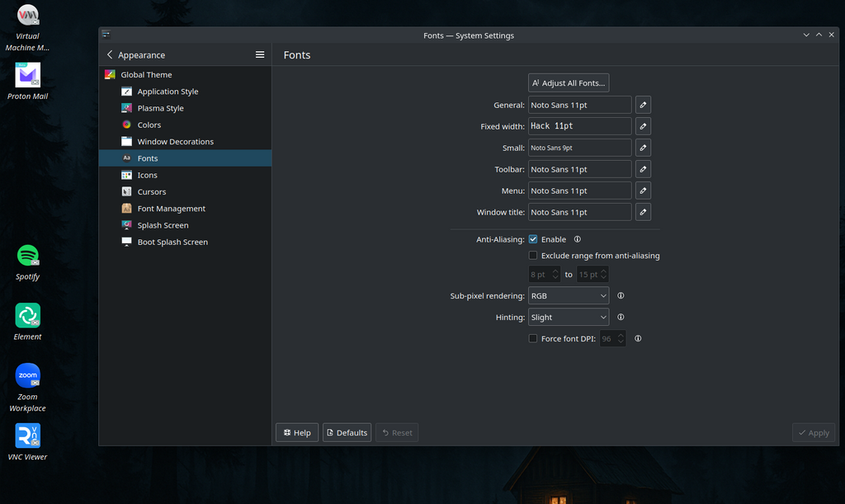Click the 8 pt range start spinbox
The height and width of the screenshot is (504, 845).
tap(545, 275)
